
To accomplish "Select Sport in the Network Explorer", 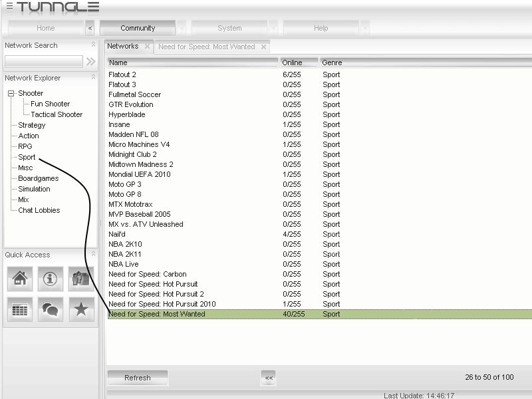I will (27, 157).
